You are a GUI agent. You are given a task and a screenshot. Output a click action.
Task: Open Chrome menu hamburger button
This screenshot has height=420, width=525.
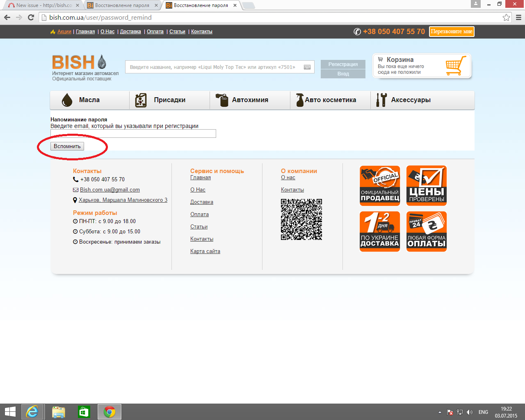click(518, 18)
